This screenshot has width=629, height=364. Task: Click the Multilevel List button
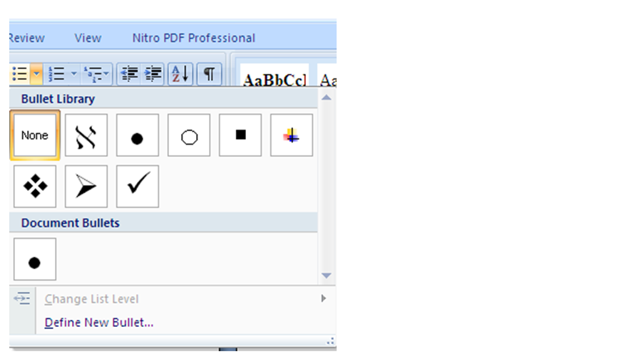[x=93, y=73]
